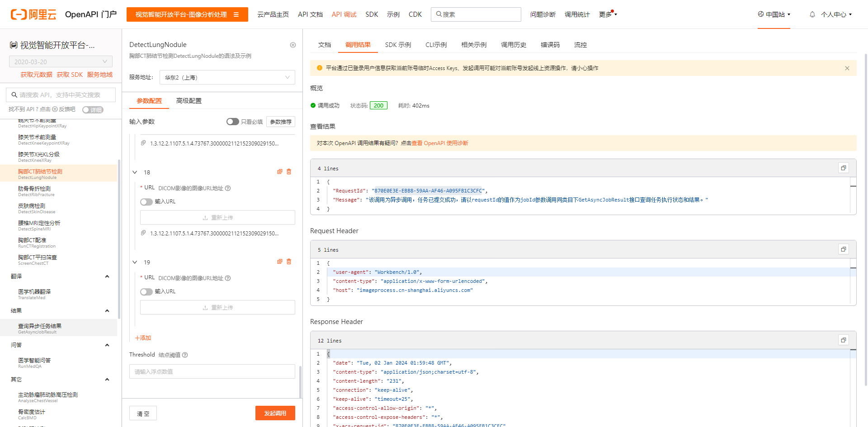
Task: Toggle the 详细 switch
Action: coord(93,110)
